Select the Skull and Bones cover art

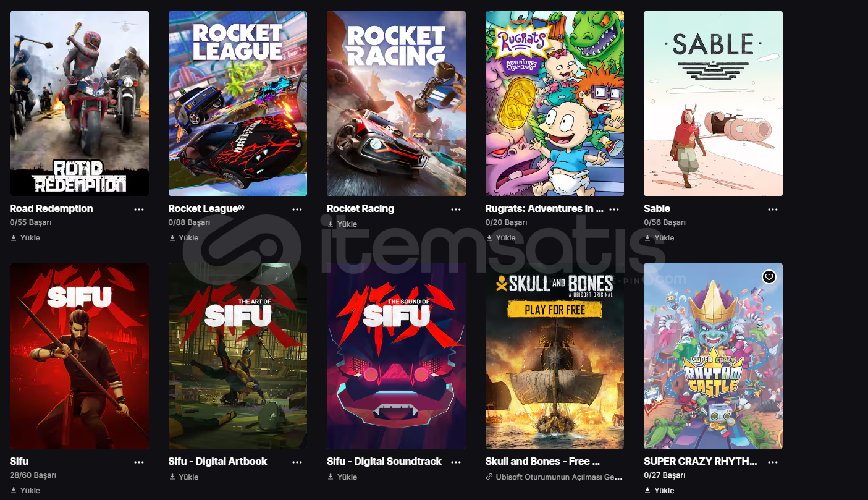click(x=555, y=356)
